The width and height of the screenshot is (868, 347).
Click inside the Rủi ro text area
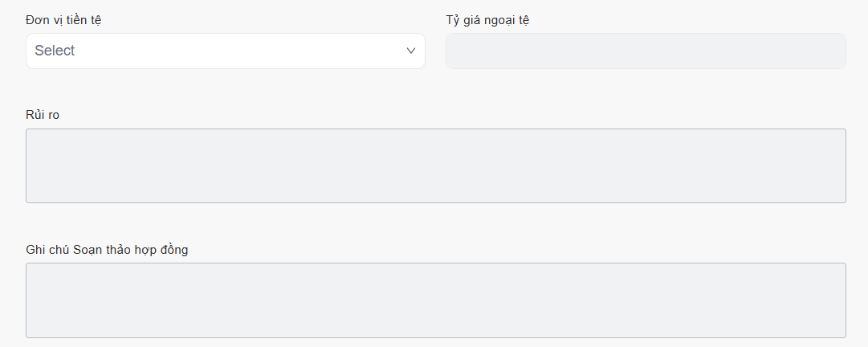(435, 165)
